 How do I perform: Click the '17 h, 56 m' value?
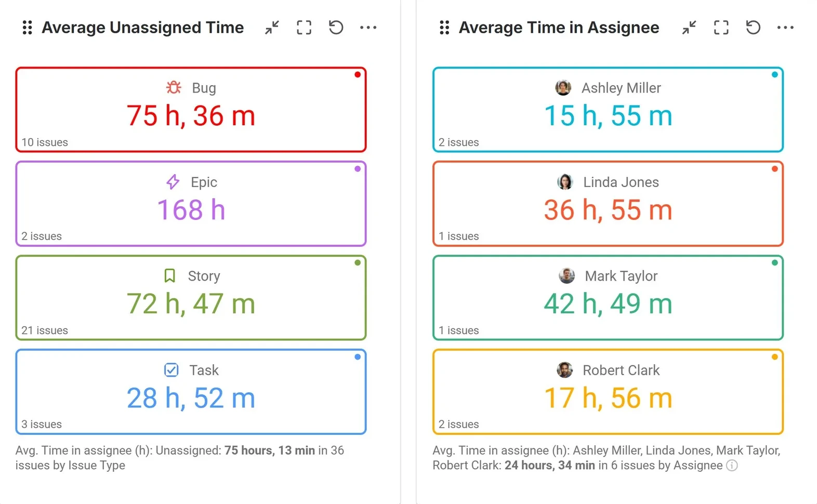[x=608, y=398]
